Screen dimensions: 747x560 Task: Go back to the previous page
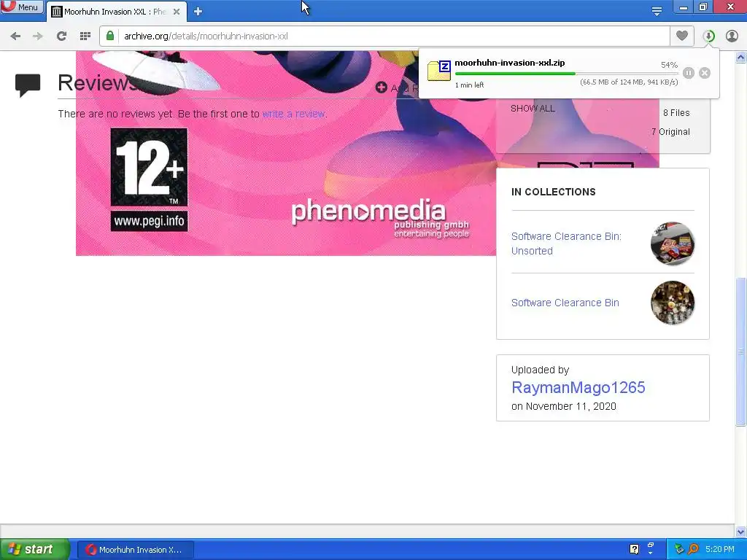point(15,36)
